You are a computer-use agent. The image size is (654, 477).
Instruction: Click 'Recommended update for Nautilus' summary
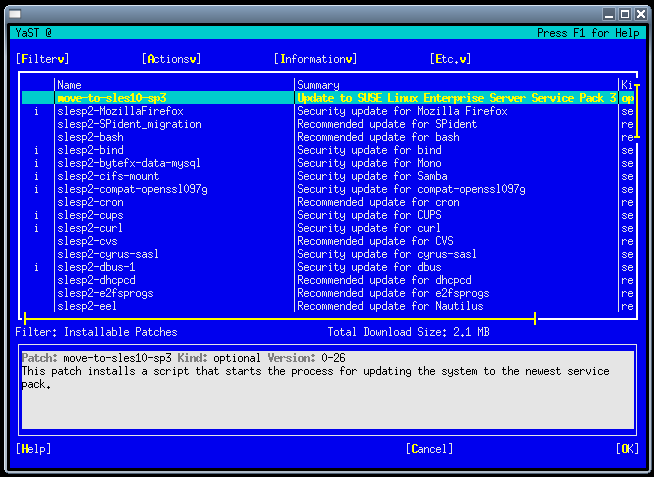(x=390, y=306)
